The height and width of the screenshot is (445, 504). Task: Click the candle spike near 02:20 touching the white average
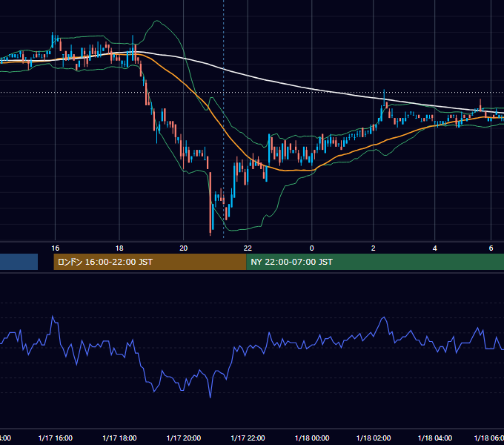(384, 96)
